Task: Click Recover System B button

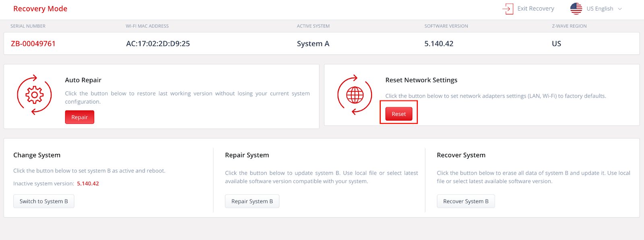Action: tap(466, 201)
